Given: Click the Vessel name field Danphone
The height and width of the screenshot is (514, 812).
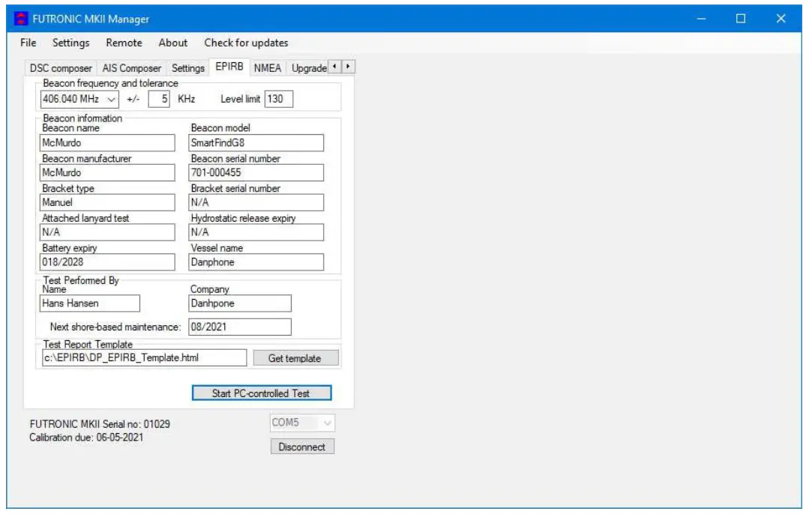Looking at the screenshot, I should tap(256, 262).
